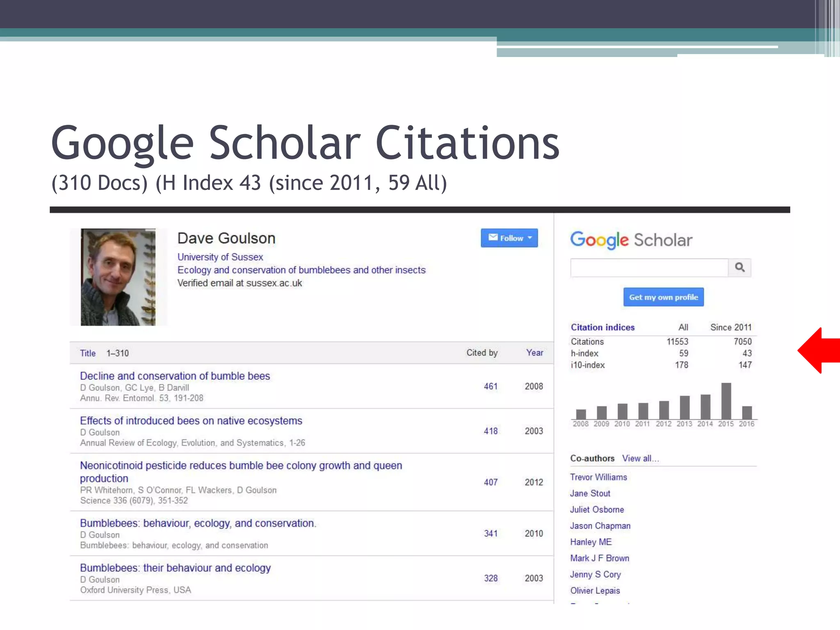Open Ecology and conservation of bumblebees link
The width and height of the screenshot is (840, 630).
point(301,270)
